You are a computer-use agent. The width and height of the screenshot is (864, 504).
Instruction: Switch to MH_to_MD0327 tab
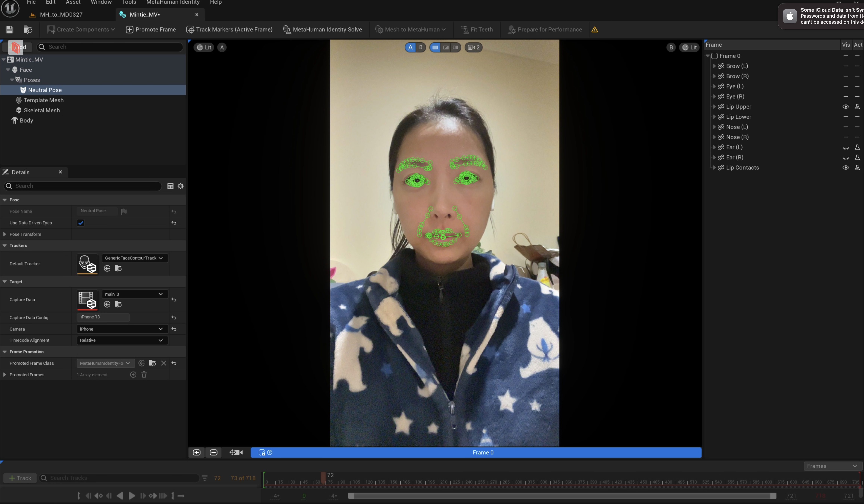(x=61, y=14)
